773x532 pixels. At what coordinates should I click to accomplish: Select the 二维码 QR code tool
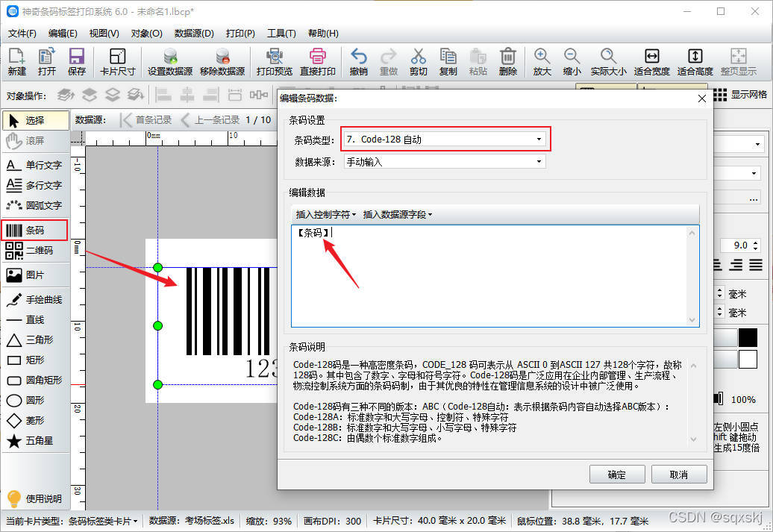(x=36, y=251)
